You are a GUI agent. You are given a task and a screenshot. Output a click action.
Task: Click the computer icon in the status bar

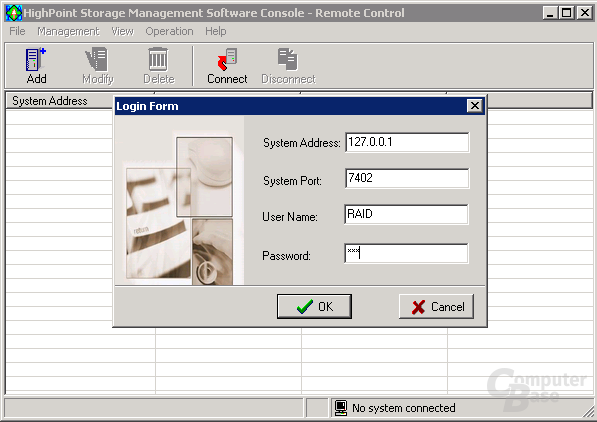pos(341,408)
